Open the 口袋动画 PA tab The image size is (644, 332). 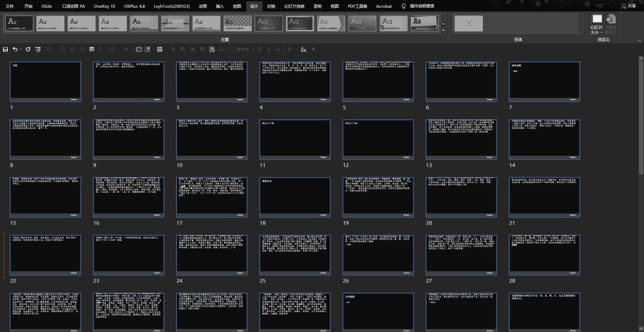pyautogui.click(x=73, y=6)
